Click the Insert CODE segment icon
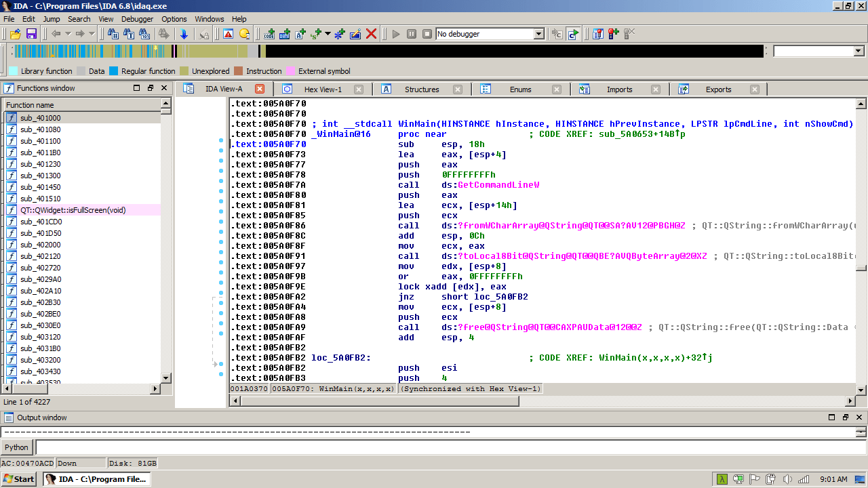The width and height of the screenshot is (868, 488). pyautogui.click(x=269, y=34)
